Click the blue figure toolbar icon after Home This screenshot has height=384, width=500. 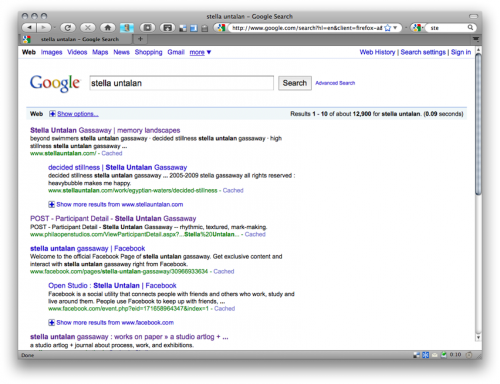coord(127,28)
